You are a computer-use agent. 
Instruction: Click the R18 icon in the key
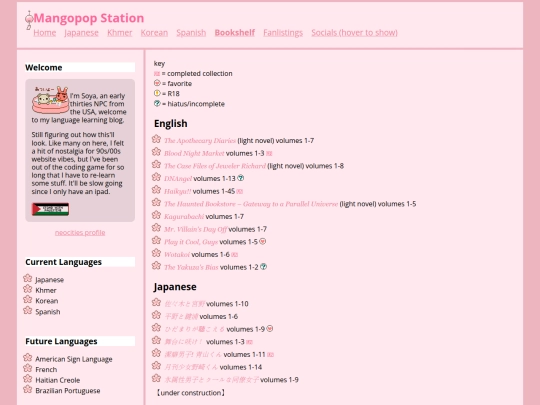(157, 93)
